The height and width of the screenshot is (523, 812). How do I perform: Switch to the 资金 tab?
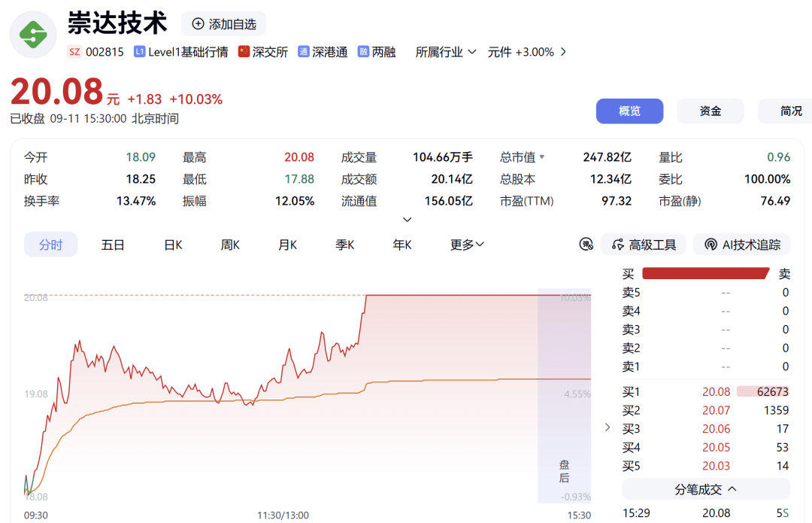pyautogui.click(x=710, y=111)
